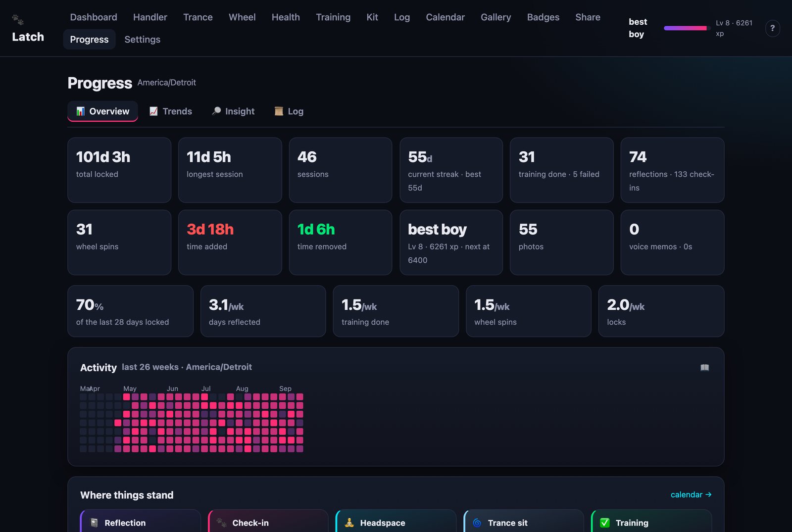792x532 pixels.
Task: Click the 55d current streak card
Action: coord(451,170)
